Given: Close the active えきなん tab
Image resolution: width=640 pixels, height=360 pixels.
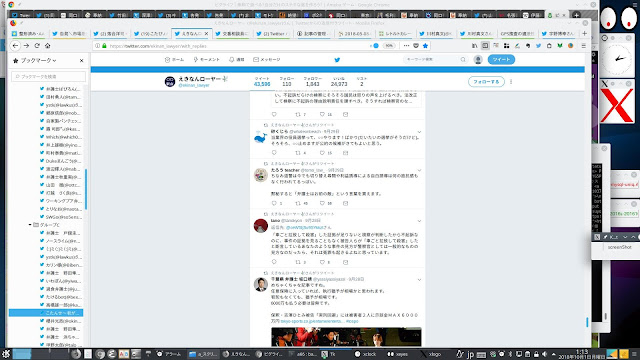Looking at the screenshot, I should pyautogui.click(x=207, y=33).
